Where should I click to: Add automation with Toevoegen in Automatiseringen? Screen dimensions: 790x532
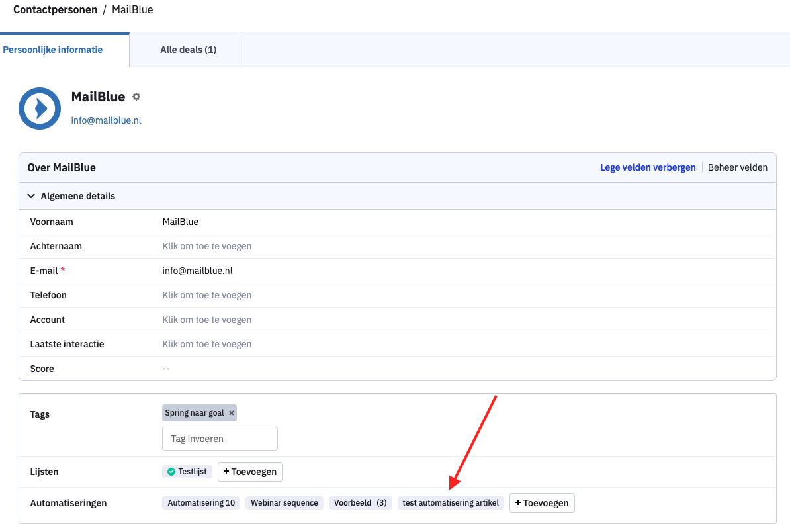(x=542, y=503)
